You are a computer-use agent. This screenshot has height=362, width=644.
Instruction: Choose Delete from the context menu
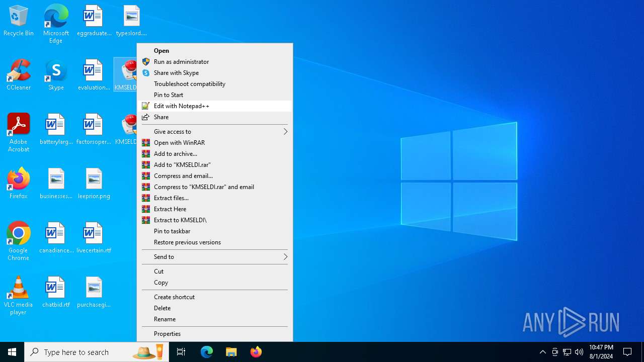pos(215,308)
